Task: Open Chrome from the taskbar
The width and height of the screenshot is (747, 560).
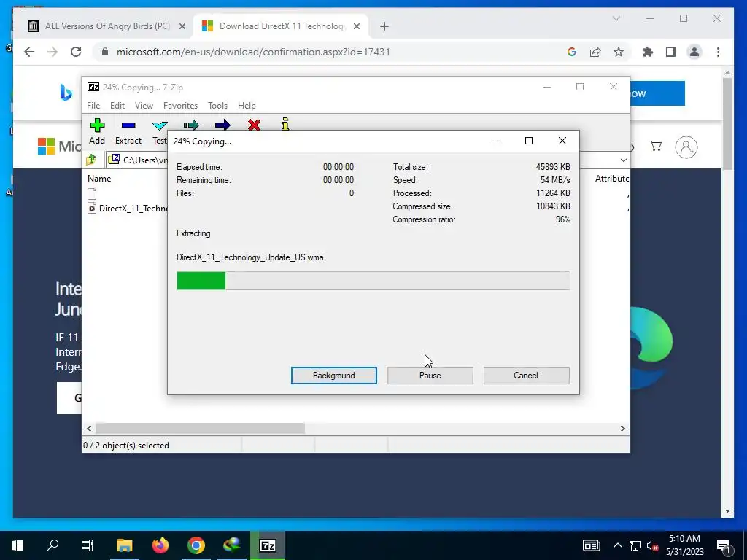Action: [196, 545]
